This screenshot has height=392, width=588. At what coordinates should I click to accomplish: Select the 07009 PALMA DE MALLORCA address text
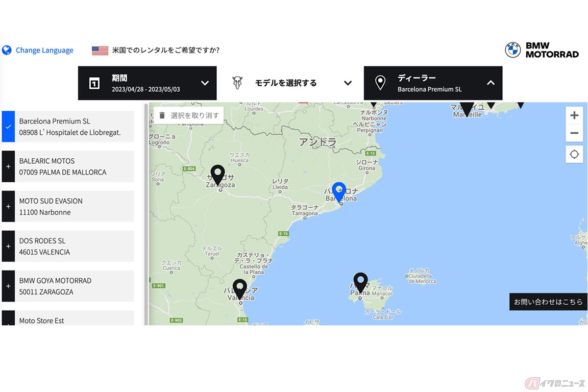63,172
